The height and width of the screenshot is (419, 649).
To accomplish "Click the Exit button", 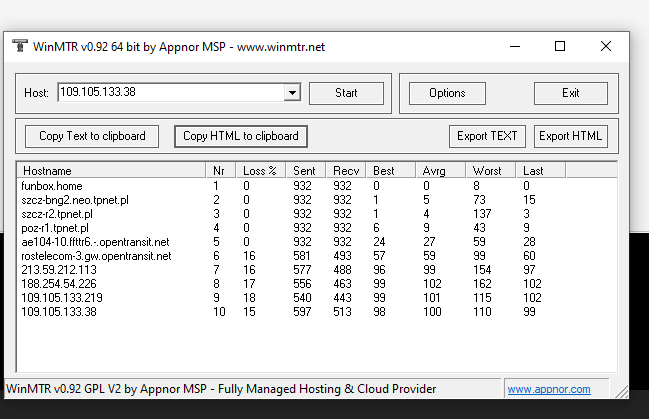I will (x=571, y=93).
